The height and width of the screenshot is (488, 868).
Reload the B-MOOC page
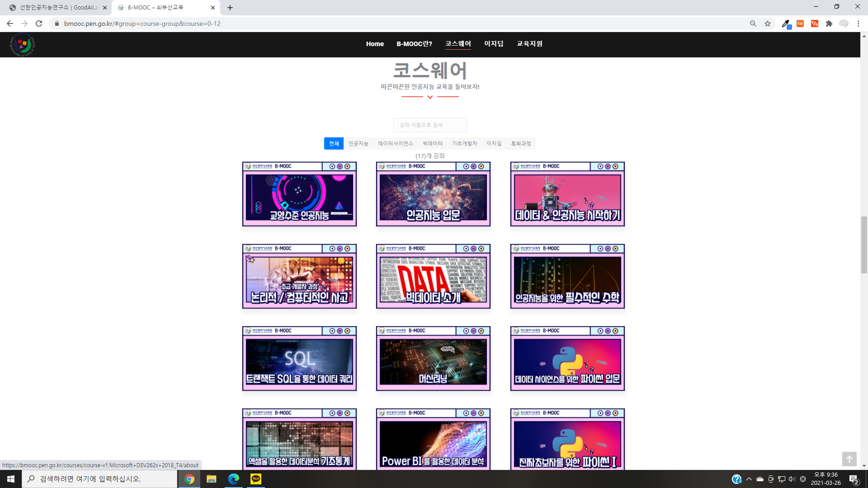tap(39, 23)
